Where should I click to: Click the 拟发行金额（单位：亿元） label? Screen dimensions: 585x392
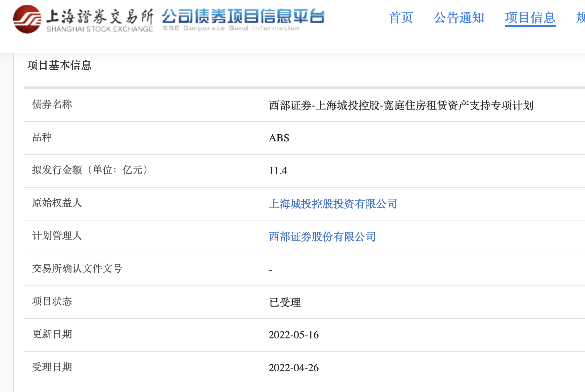(91, 170)
